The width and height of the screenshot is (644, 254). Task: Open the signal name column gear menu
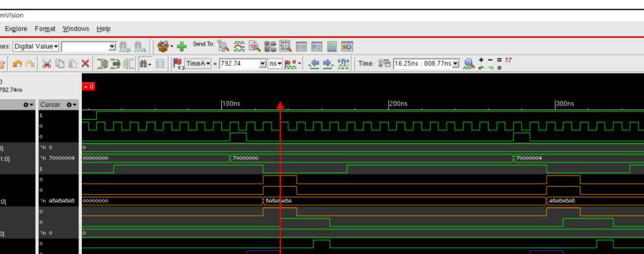tap(29, 105)
